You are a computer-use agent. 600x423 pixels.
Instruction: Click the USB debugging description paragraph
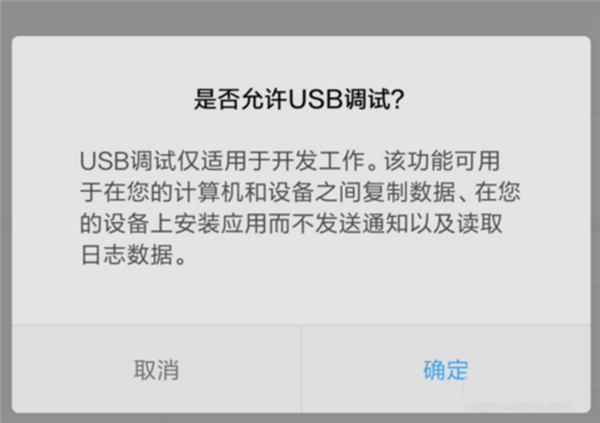pos(300,207)
